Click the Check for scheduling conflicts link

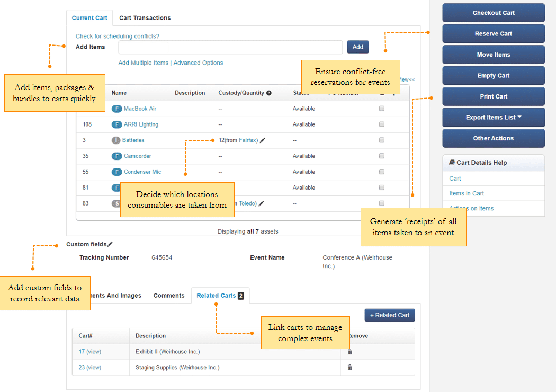(x=118, y=36)
